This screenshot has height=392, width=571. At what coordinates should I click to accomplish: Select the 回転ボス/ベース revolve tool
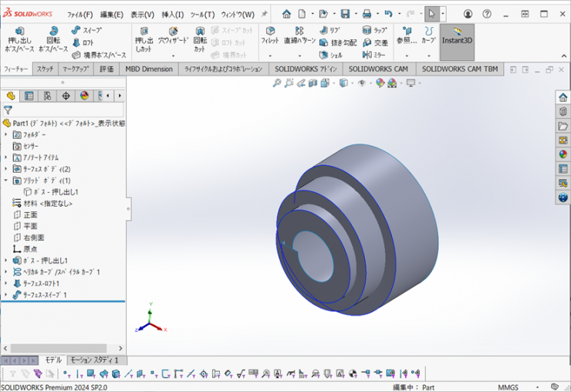point(52,32)
